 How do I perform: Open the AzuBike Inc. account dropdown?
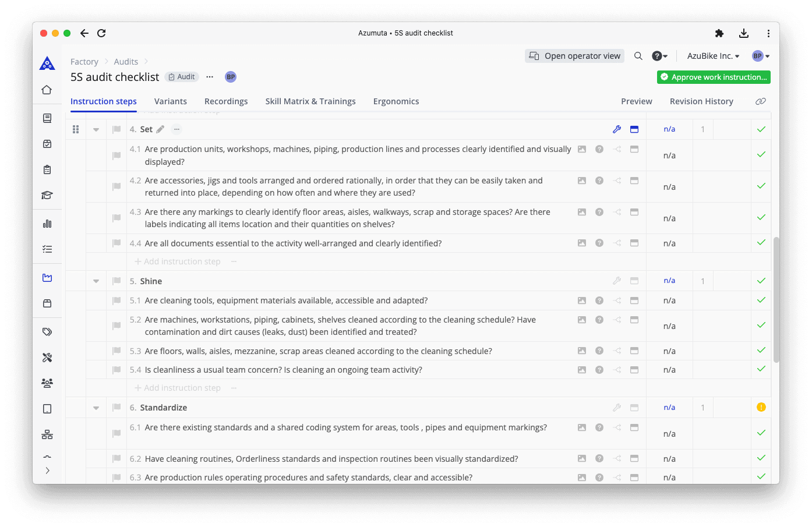click(713, 55)
